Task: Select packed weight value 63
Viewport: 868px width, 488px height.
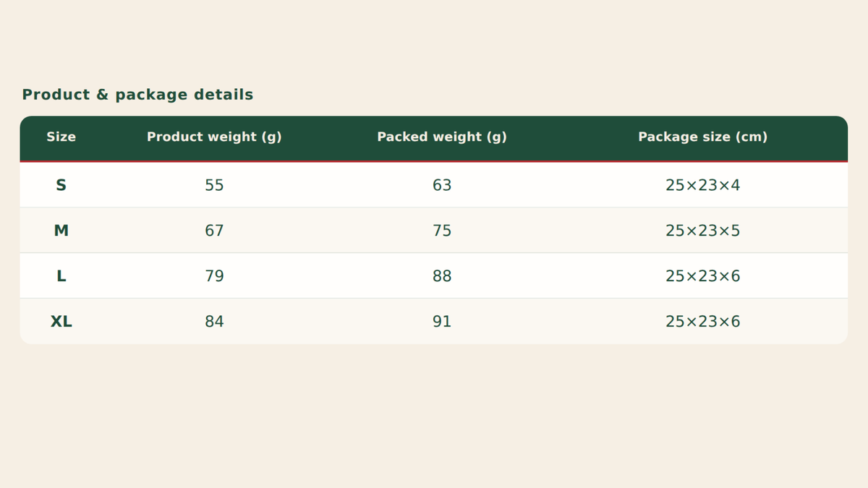Action: click(442, 185)
